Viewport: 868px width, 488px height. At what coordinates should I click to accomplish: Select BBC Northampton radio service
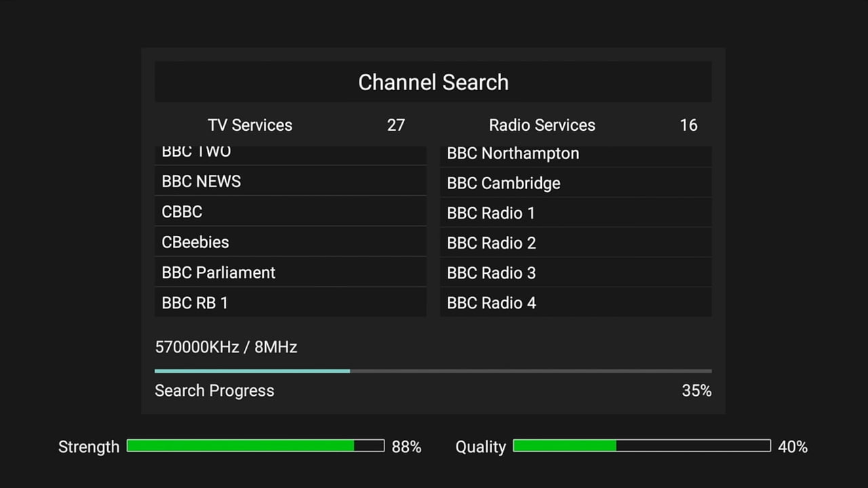point(576,154)
